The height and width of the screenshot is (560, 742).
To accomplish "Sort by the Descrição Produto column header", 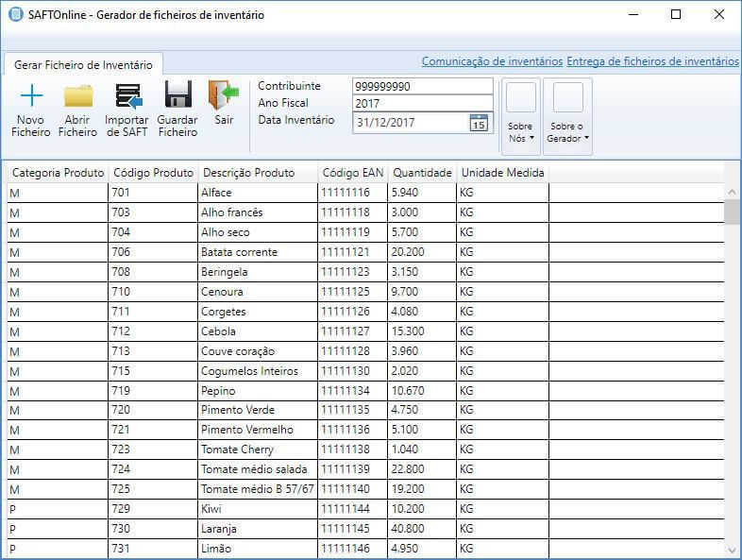I will (248, 173).
